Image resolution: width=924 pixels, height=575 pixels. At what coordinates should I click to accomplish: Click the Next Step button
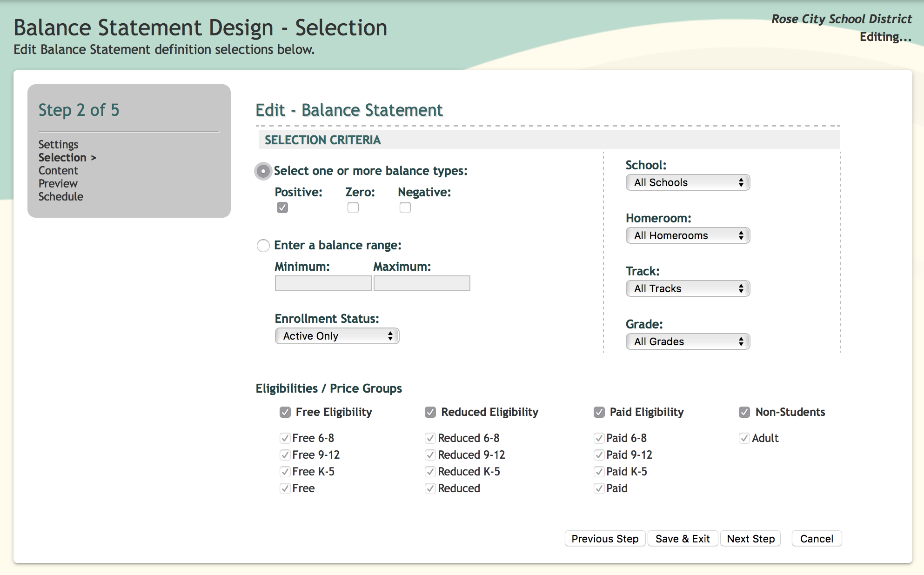pos(750,539)
